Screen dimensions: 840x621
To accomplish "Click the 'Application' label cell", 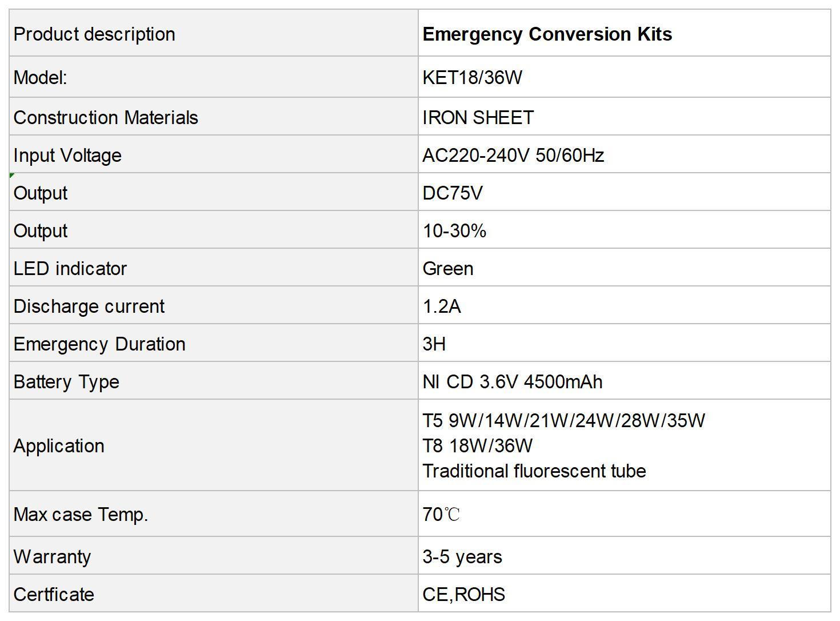I will (214, 445).
